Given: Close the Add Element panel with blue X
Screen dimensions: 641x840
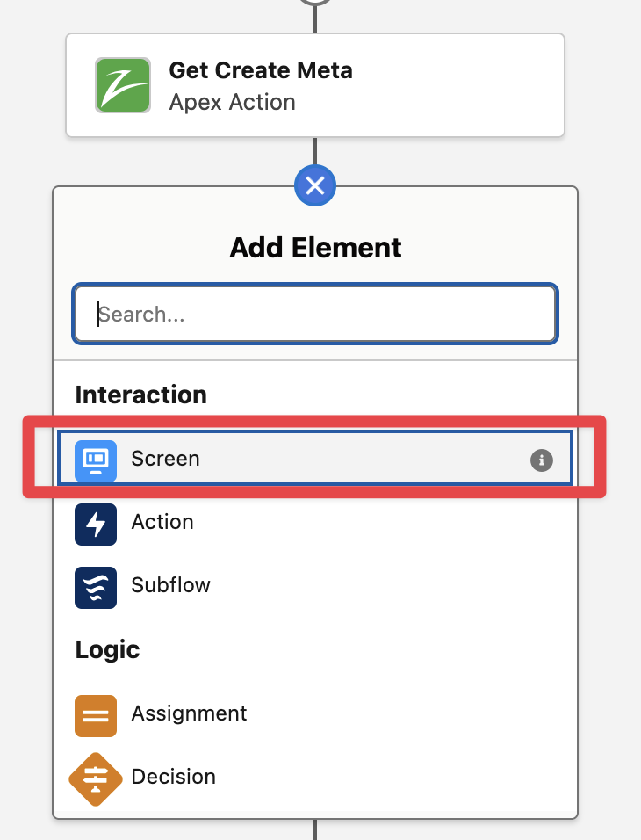Looking at the screenshot, I should pyautogui.click(x=315, y=185).
